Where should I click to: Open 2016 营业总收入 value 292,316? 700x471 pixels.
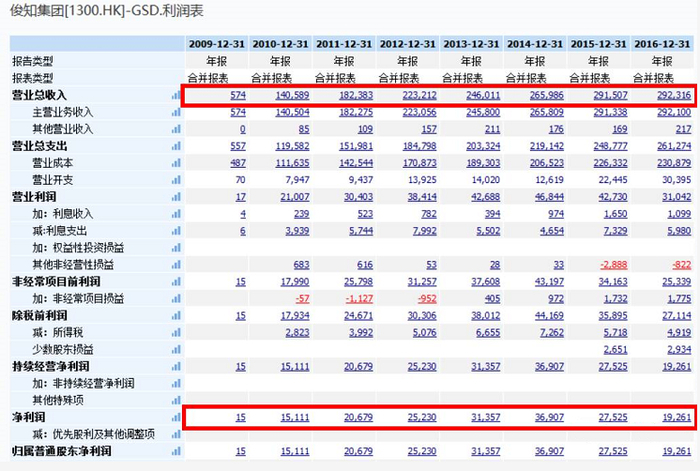pyautogui.click(x=674, y=95)
